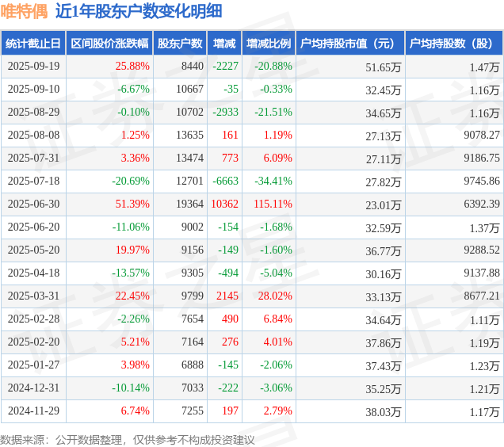Click average shares 9186.75
This screenshot has height=447, width=504.
pyautogui.click(x=482, y=158)
